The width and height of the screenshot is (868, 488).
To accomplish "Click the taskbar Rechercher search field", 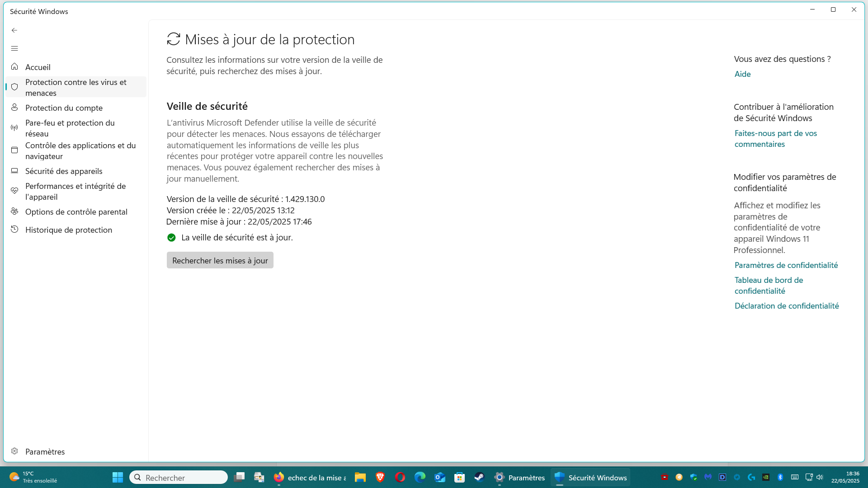I will tap(179, 477).
